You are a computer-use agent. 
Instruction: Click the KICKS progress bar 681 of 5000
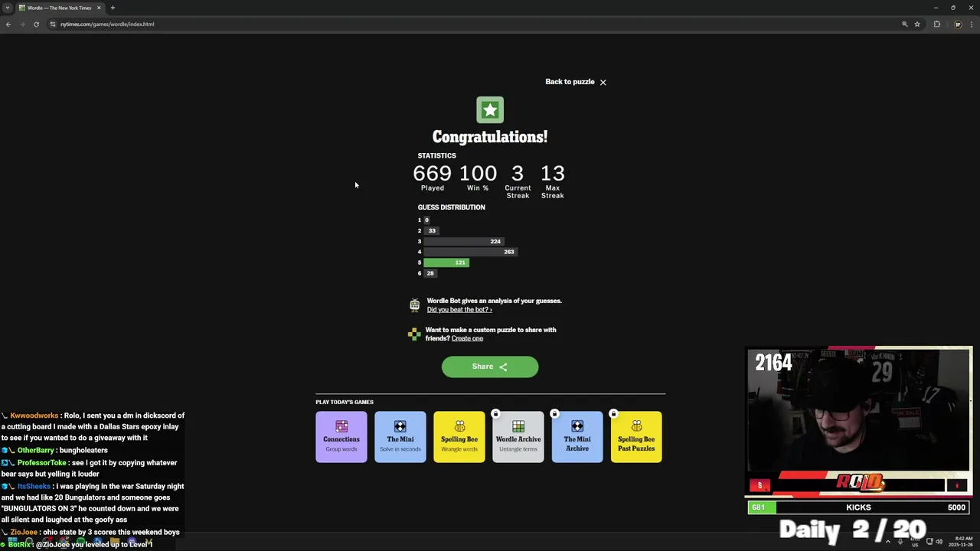[x=858, y=507]
